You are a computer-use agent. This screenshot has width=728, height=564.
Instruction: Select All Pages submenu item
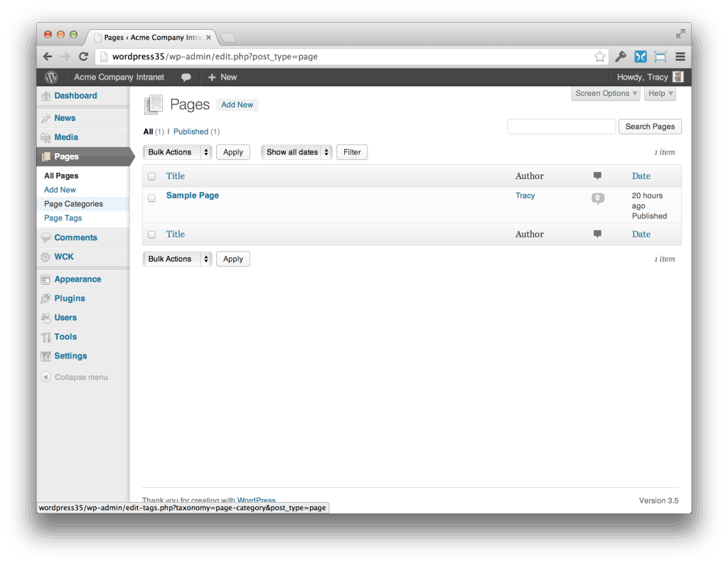(61, 176)
